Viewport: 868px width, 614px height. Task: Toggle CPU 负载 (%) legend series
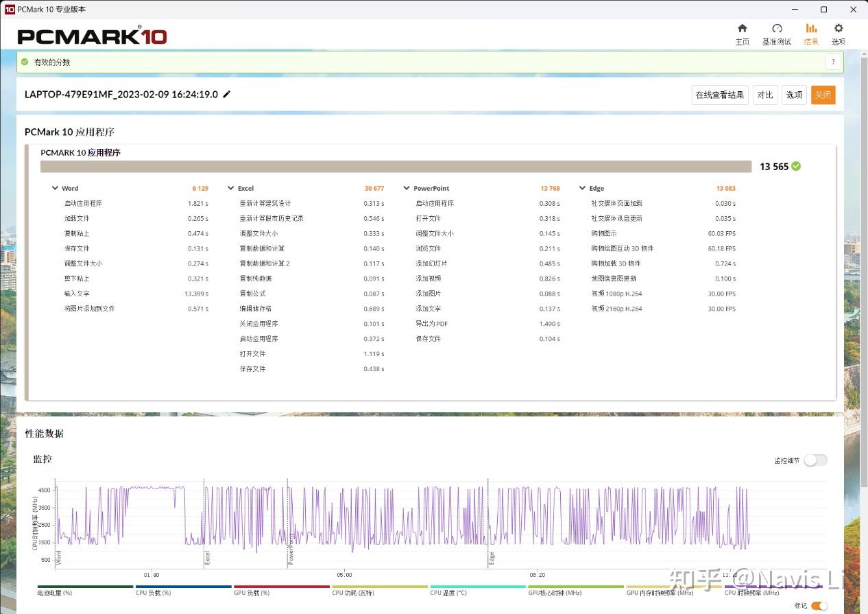click(183, 589)
